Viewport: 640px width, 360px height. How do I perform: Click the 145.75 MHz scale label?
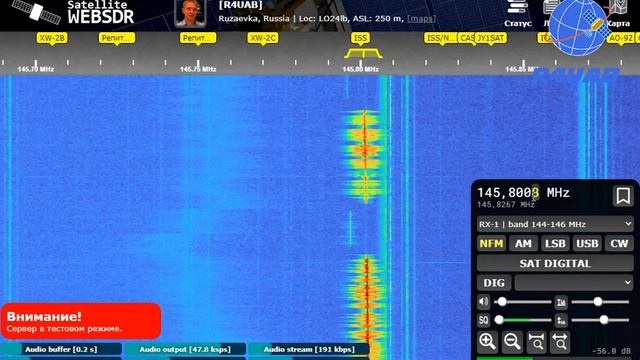coord(198,69)
